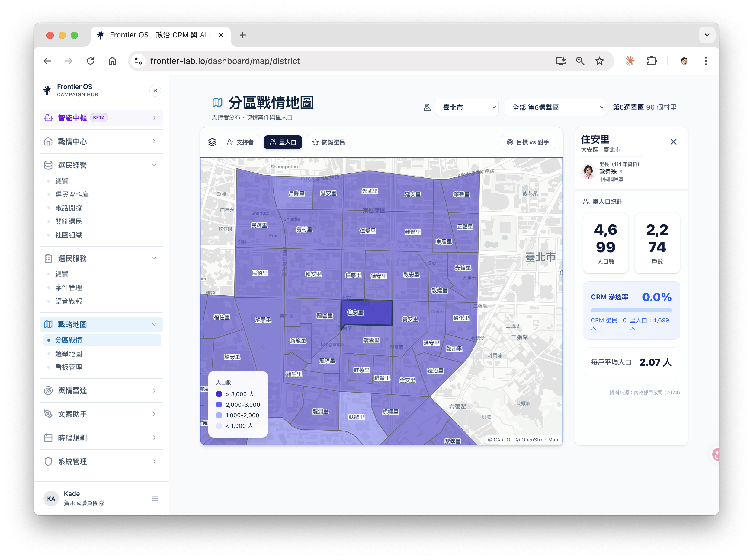Collapse the 選民服務 section
Screen dimensions: 753x560
coord(101,258)
